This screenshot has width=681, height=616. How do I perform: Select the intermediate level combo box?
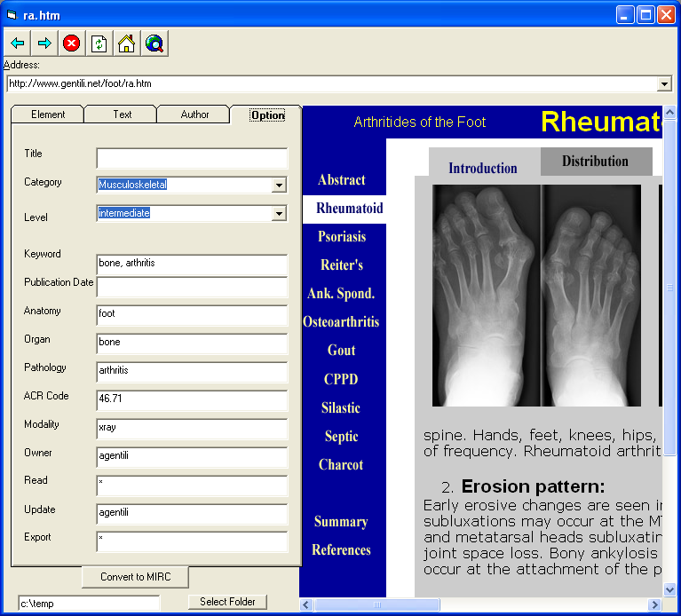pos(192,214)
